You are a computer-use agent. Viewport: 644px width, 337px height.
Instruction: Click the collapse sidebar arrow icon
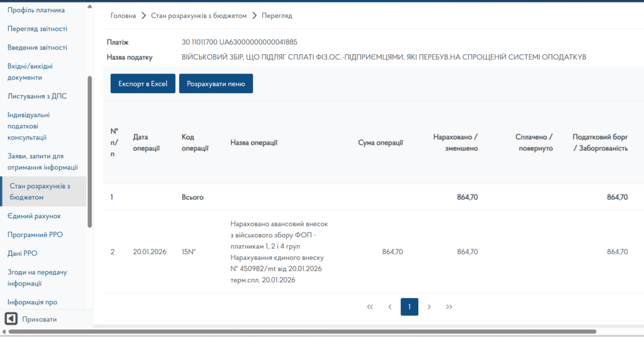click(11, 319)
